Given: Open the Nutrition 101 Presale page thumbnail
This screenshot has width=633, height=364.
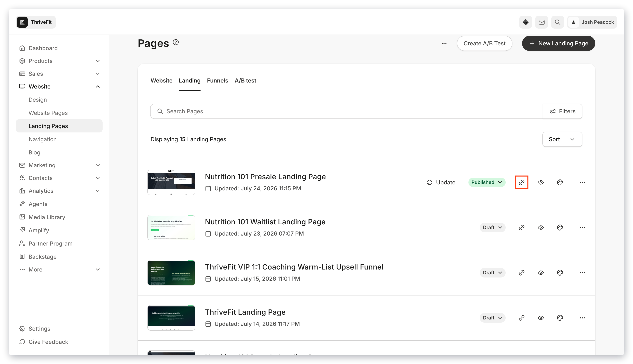Looking at the screenshot, I should 171,182.
